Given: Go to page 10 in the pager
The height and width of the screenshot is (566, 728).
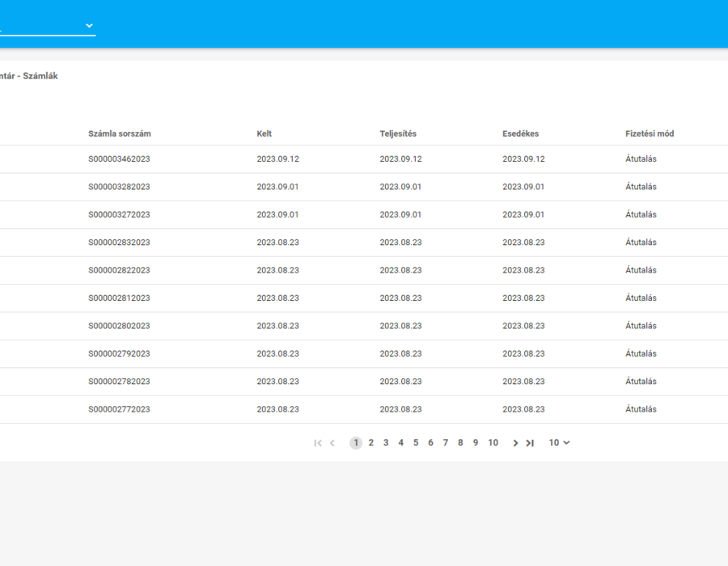Looking at the screenshot, I should [493, 442].
